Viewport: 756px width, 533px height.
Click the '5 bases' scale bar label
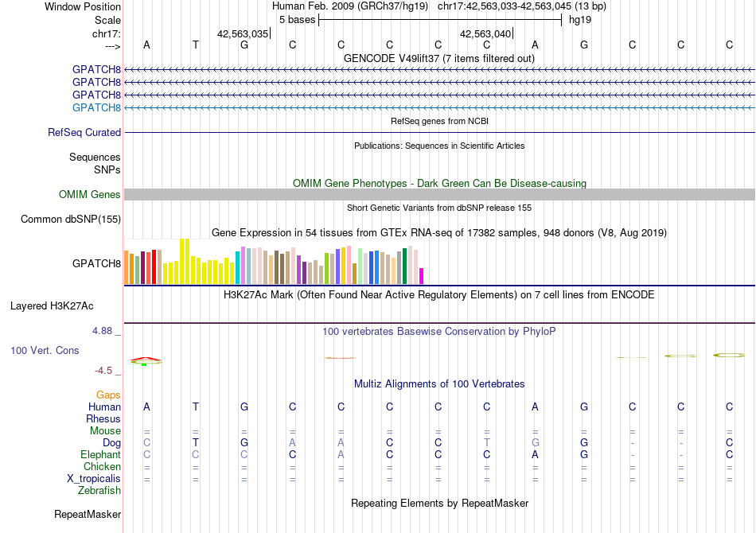click(297, 20)
